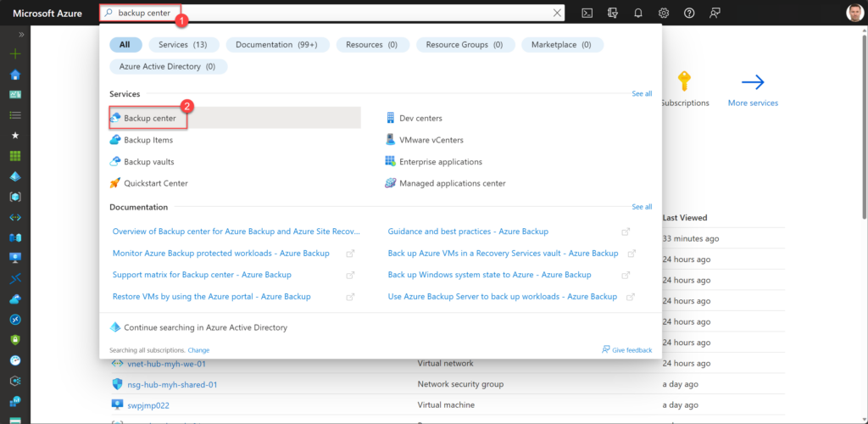868x424 pixels.
Task: Open vnet-hub-myh-we-01 resource
Action: click(x=167, y=364)
